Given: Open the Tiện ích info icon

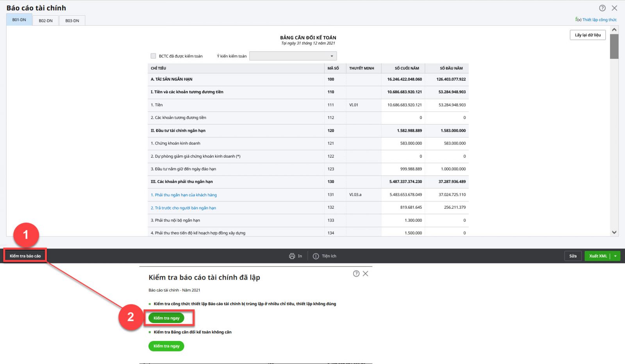Looking at the screenshot, I should (316, 256).
